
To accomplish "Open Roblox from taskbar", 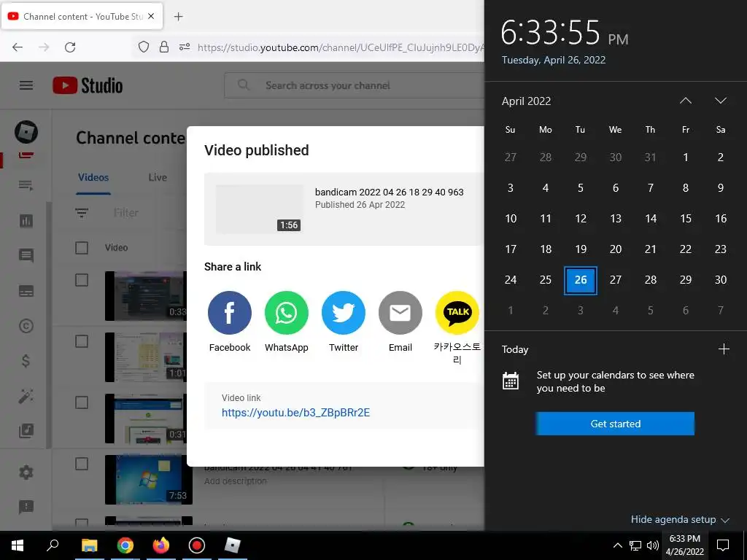I will tap(233, 545).
